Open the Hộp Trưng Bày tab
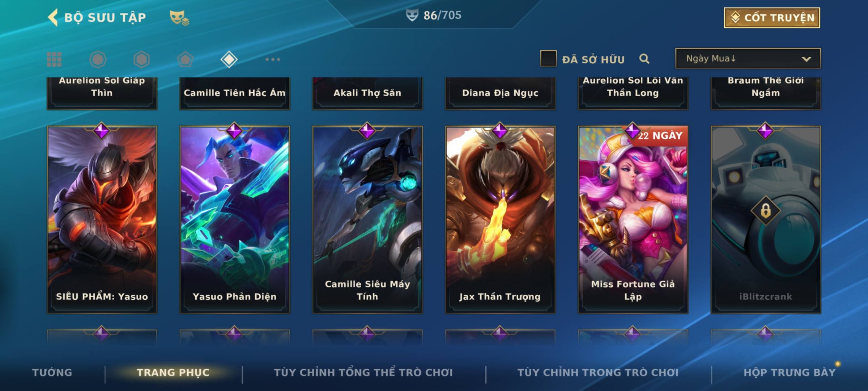Viewport: 868px width, 391px height. [790, 372]
